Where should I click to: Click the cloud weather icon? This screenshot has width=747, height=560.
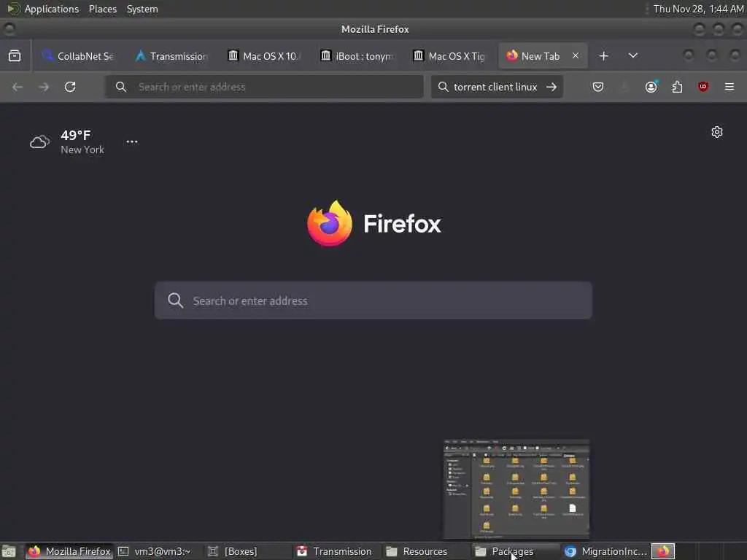tap(39, 141)
